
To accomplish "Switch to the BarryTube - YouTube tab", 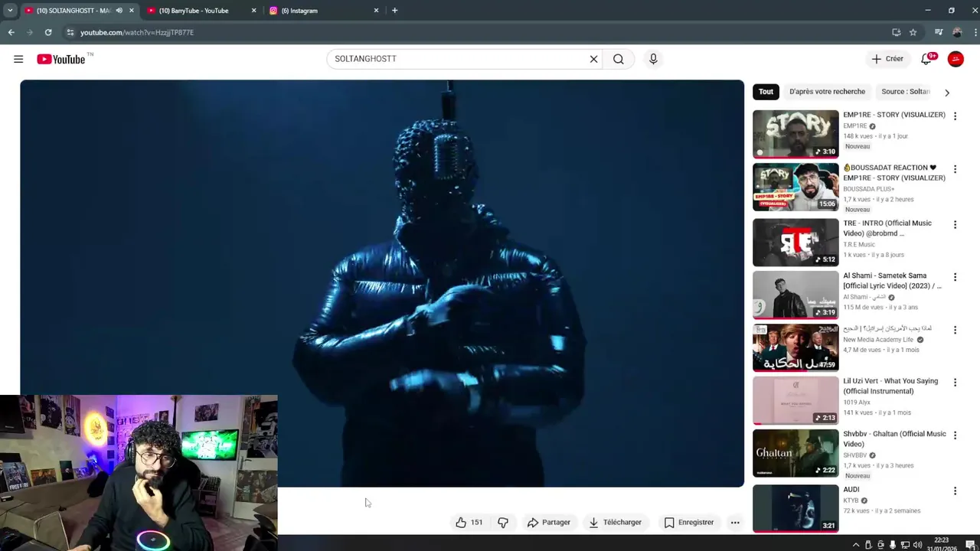I will point(201,11).
